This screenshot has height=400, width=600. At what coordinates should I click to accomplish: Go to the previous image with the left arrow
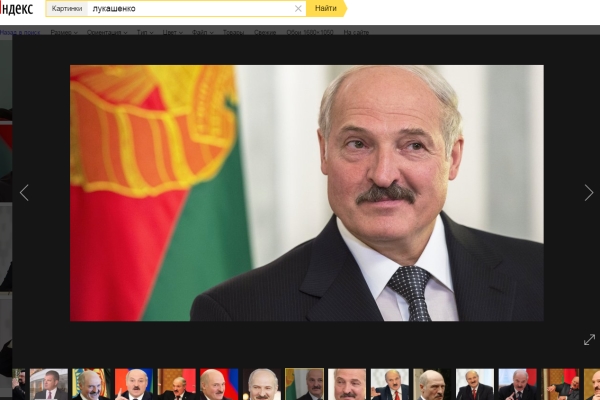(24, 193)
